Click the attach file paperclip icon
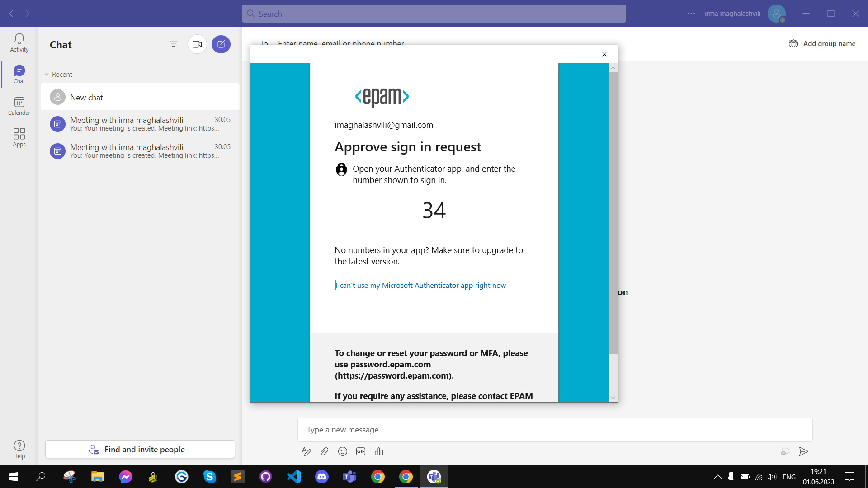The width and height of the screenshot is (868, 488). pyautogui.click(x=325, y=451)
